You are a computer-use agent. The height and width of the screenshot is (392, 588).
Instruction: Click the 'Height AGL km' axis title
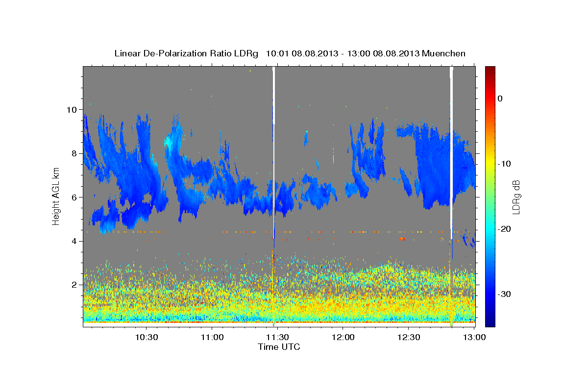56,196
